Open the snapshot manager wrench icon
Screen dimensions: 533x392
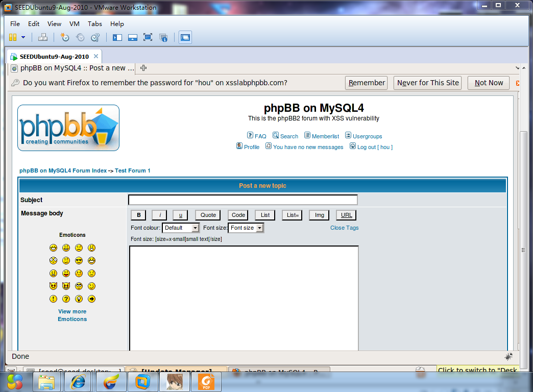[95, 37]
